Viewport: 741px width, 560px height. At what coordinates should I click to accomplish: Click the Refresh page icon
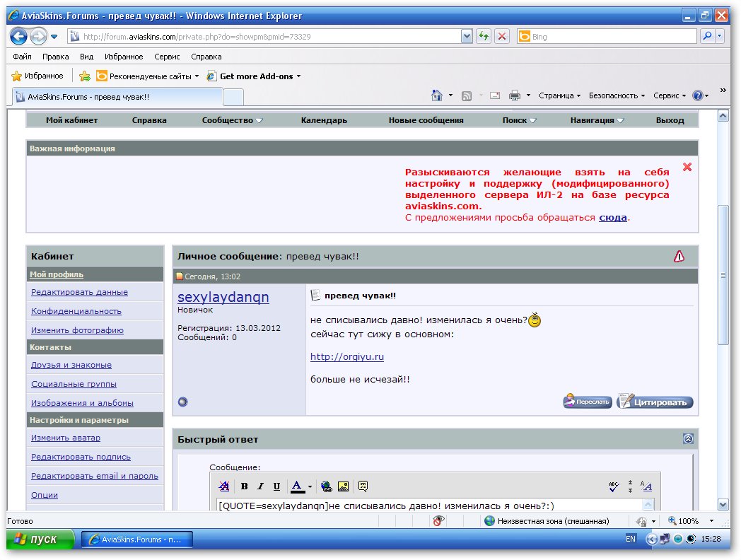point(484,36)
